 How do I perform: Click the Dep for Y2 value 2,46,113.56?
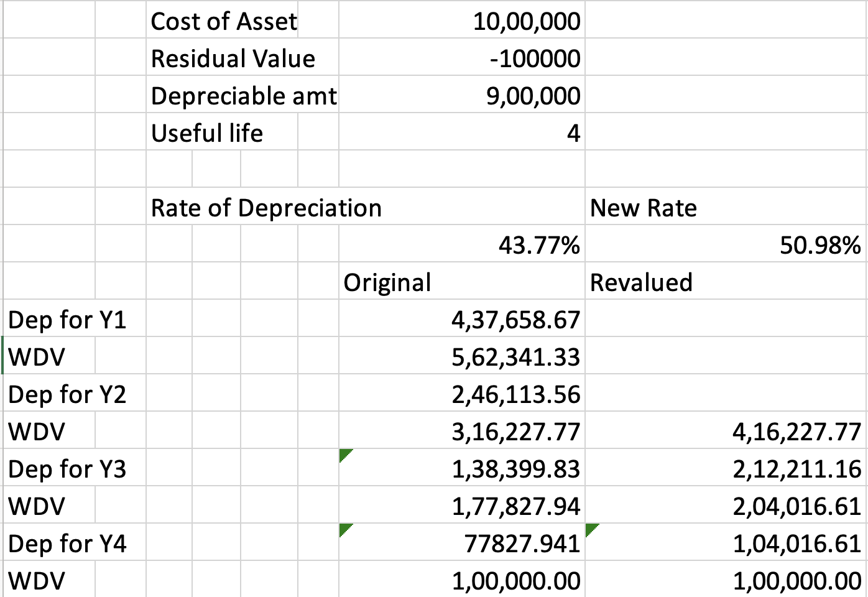(x=515, y=395)
